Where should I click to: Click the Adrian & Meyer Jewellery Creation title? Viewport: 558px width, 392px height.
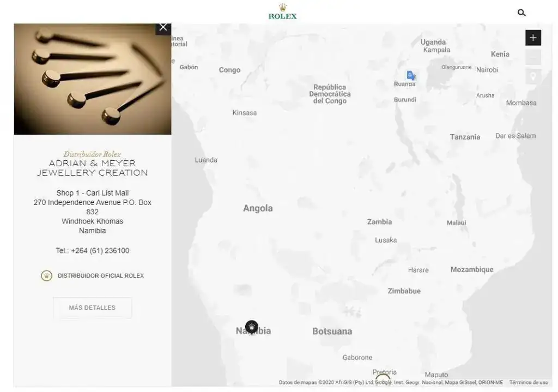click(x=92, y=168)
